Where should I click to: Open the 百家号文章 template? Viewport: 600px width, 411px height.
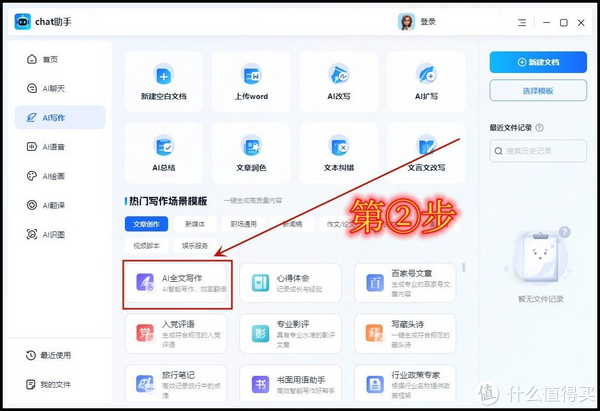(403, 284)
